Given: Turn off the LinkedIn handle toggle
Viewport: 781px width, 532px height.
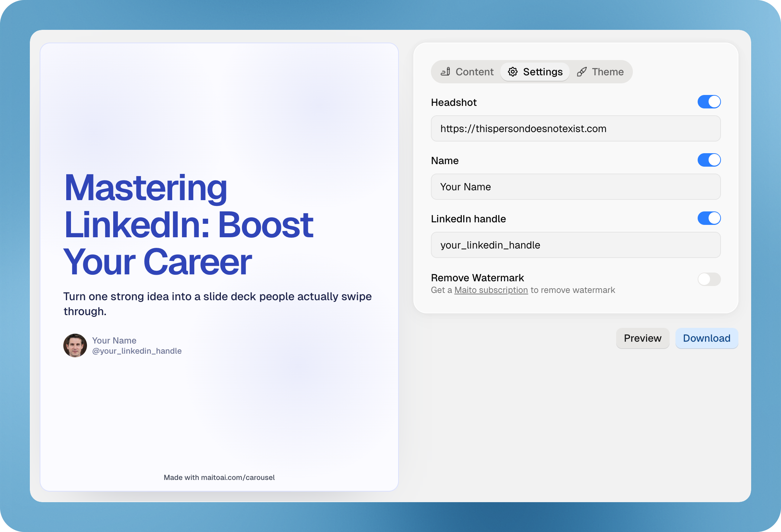Looking at the screenshot, I should click(x=709, y=218).
